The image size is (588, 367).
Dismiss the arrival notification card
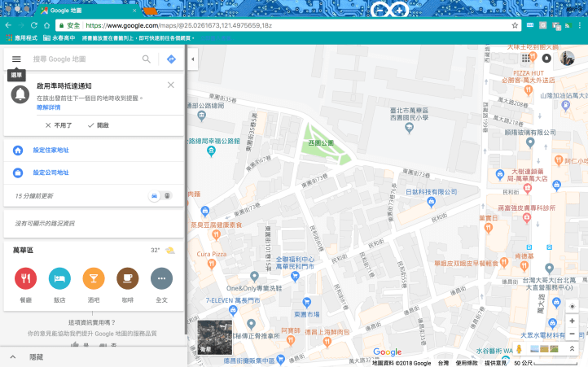[171, 85]
